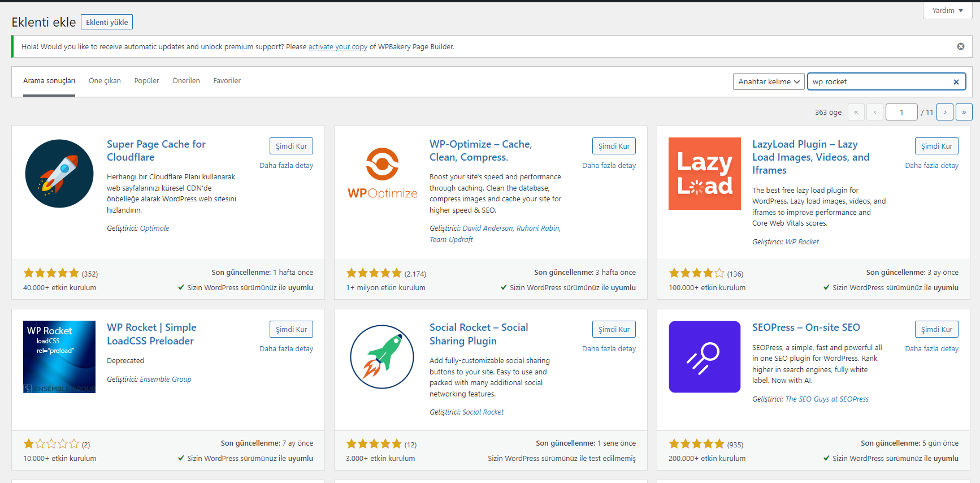980x483 pixels.
Task: Select the '200.000+ etkin kurulum' text
Action: click(707, 459)
